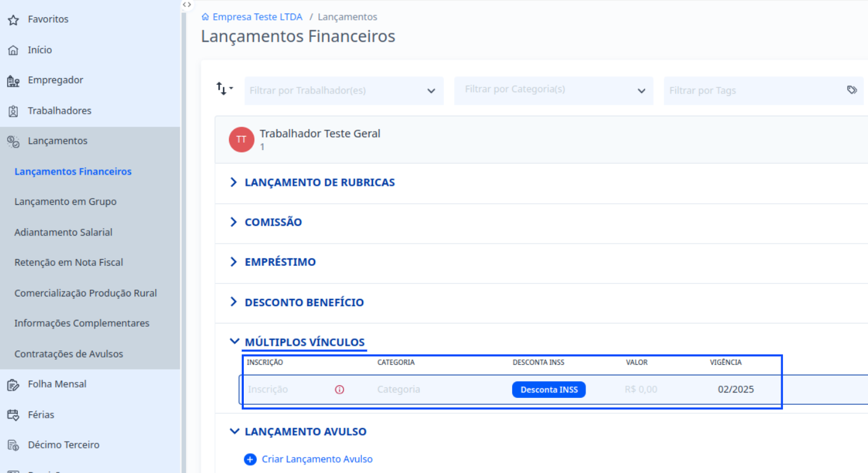The image size is (868, 473).
Task: Toggle the Desconta INSS button
Action: click(x=549, y=389)
